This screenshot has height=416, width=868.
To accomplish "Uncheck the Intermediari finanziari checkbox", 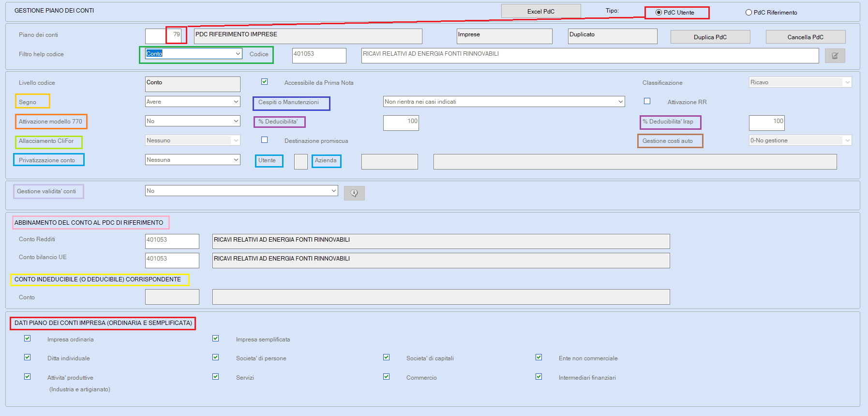I will tap(539, 377).
